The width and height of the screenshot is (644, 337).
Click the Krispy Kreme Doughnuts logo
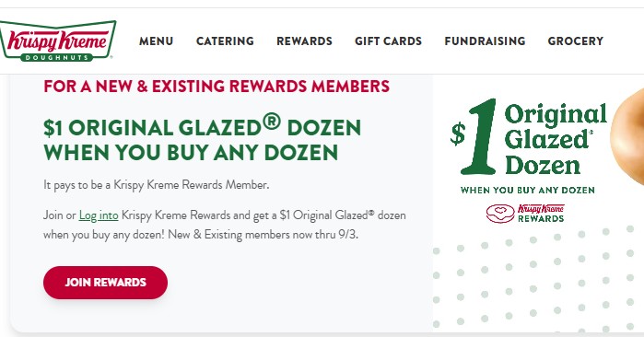[x=57, y=41]
